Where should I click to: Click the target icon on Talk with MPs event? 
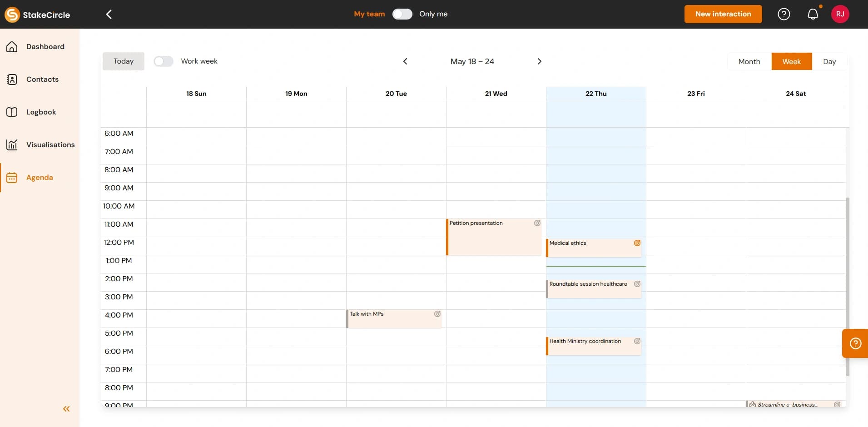coord(437,314)
